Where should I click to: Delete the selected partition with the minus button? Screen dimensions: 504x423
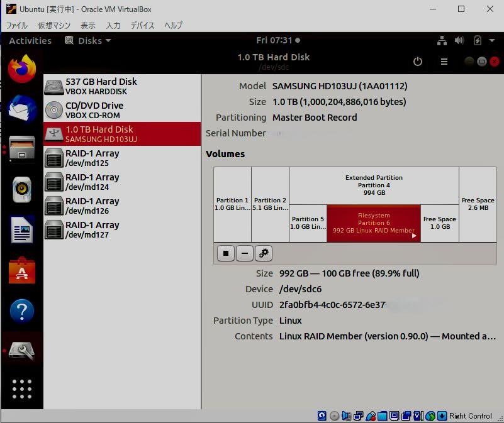244,253
